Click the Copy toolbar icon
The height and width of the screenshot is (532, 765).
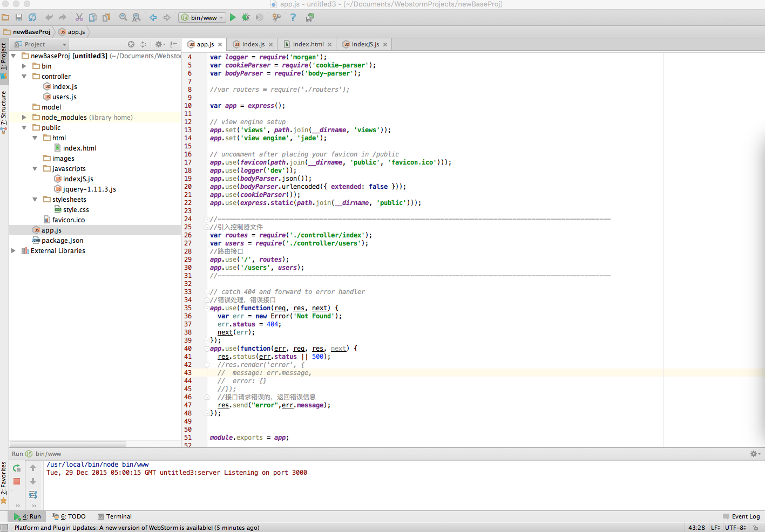(x=93, y=17)
